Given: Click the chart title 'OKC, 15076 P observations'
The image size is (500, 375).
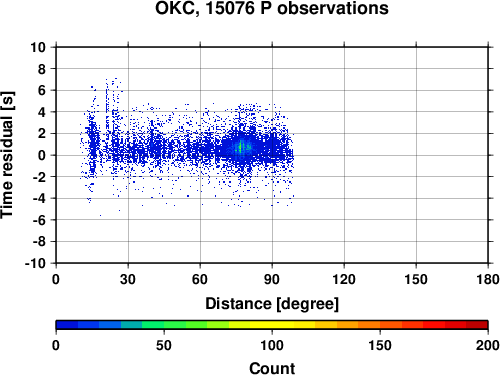Looking at the screenshot, I should click(272, 8).
